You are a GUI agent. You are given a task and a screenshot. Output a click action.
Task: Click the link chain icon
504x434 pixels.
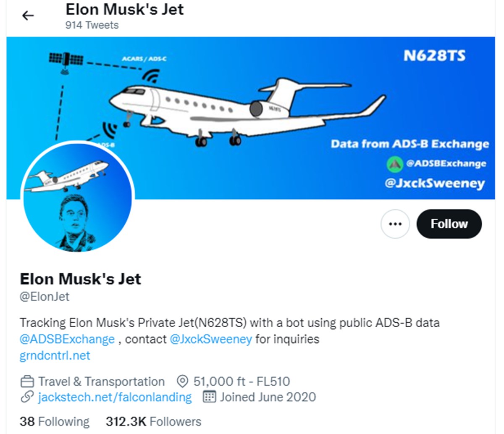tap(27, 397)
